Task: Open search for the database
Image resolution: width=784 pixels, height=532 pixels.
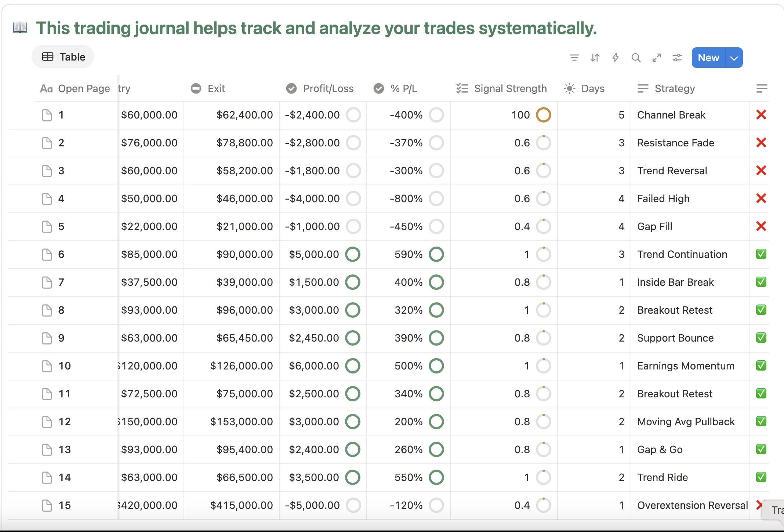Action: coord(636,58)
